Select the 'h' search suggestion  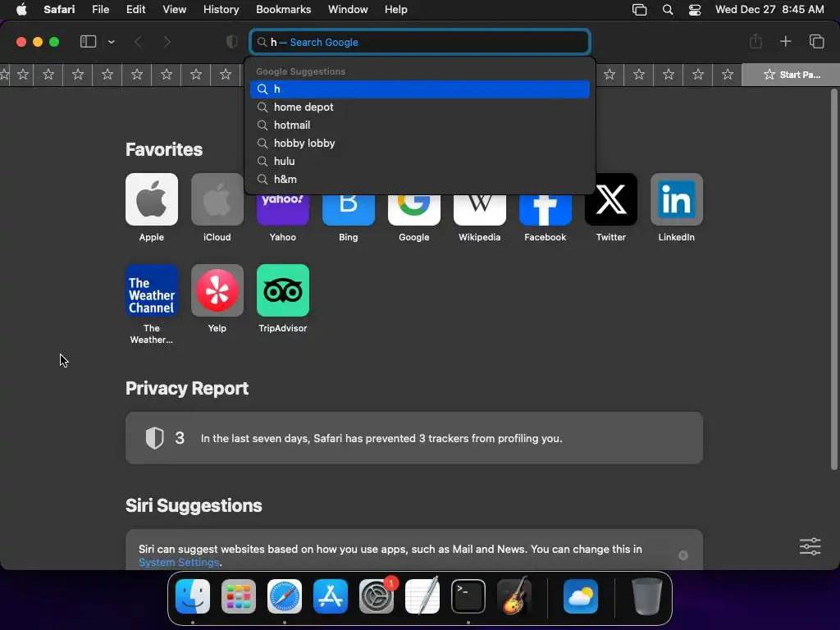click(x=420, y=89)
